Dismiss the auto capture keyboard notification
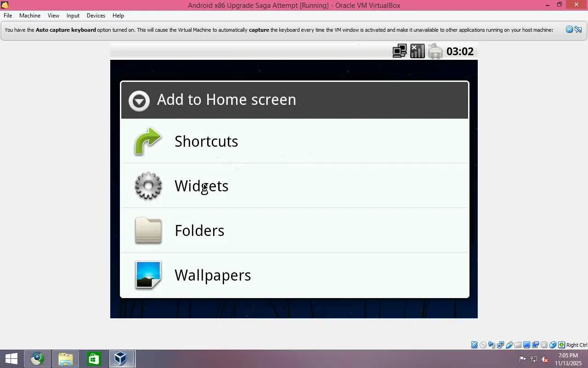Screen dimensions: 588x368 tap(569, 29)
